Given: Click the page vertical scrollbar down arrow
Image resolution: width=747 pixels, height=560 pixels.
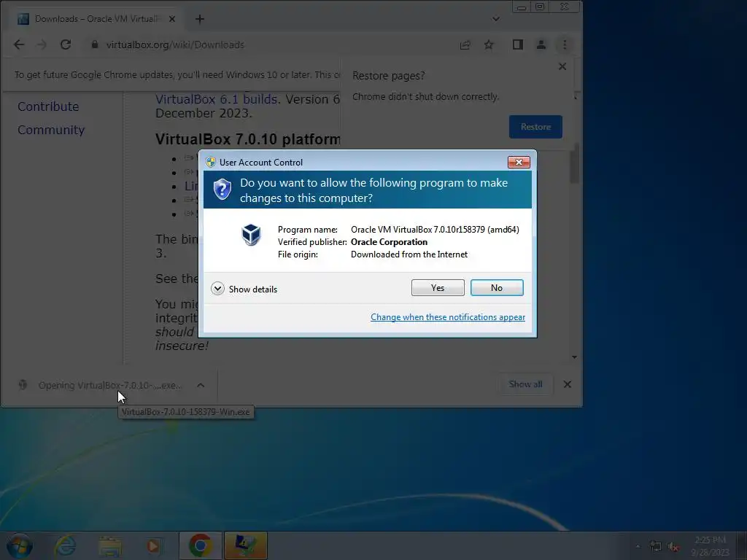Looking at the screenshot, I should pyautogui.click(x=574, y=357).
